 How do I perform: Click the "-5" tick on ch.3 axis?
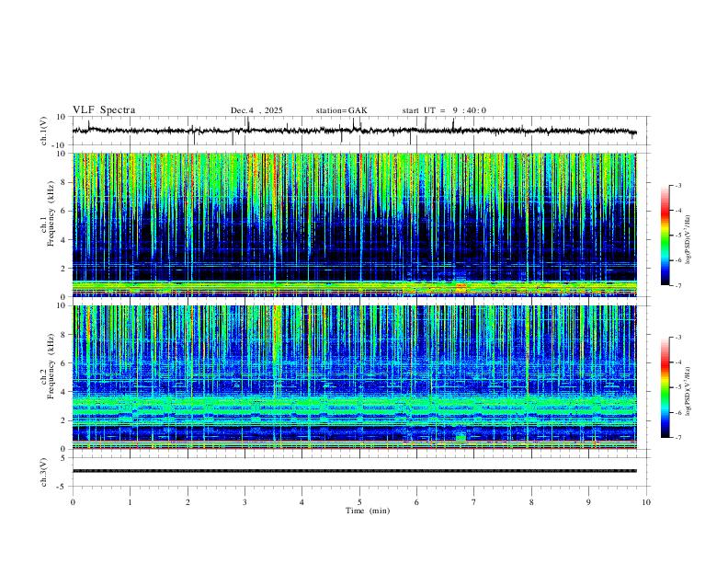click(x=62, y=487)
